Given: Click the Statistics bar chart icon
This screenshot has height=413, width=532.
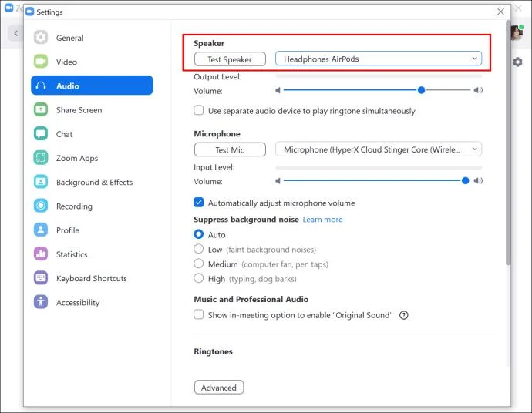Looking at the screenshot, I should (x=41, y=254).
